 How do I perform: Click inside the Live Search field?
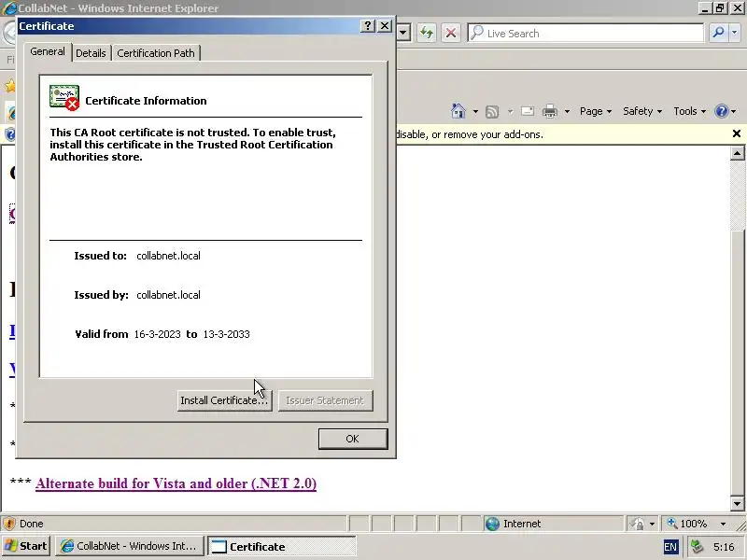[586, 33]
